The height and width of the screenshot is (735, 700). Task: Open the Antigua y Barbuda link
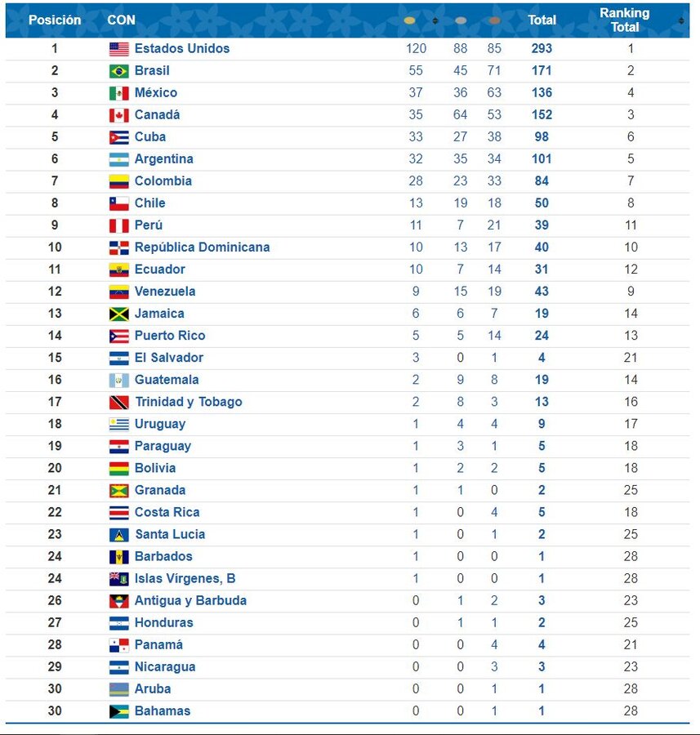click(x=190, y=601)
